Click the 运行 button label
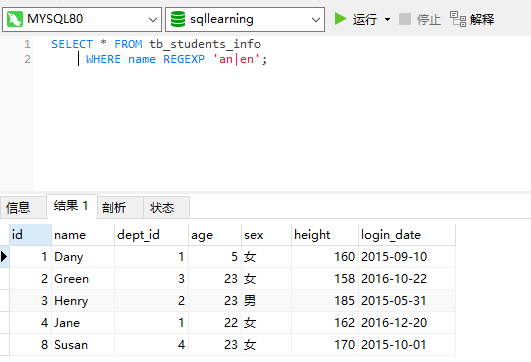The width and height of the screenshot is (531, 362). 365,19
